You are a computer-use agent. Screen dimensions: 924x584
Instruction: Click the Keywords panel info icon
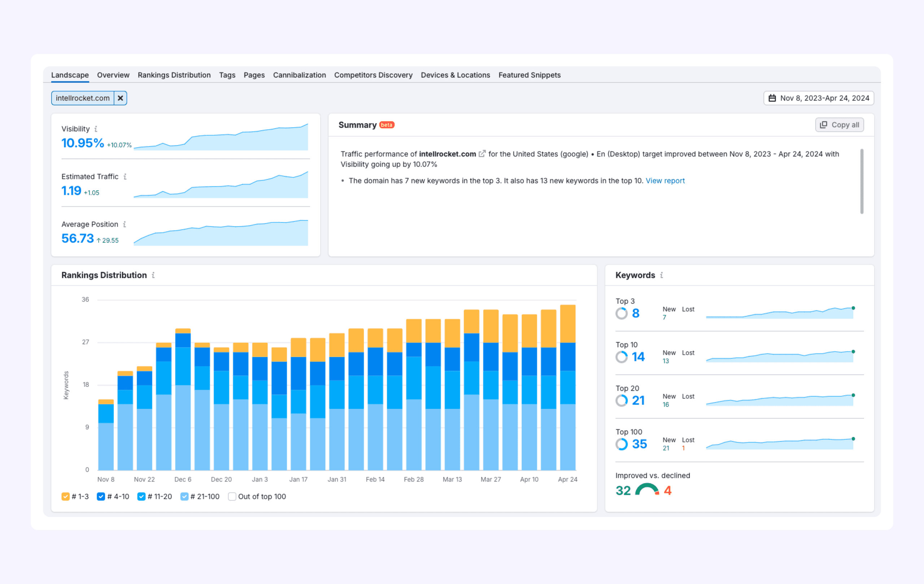point(662,275)
